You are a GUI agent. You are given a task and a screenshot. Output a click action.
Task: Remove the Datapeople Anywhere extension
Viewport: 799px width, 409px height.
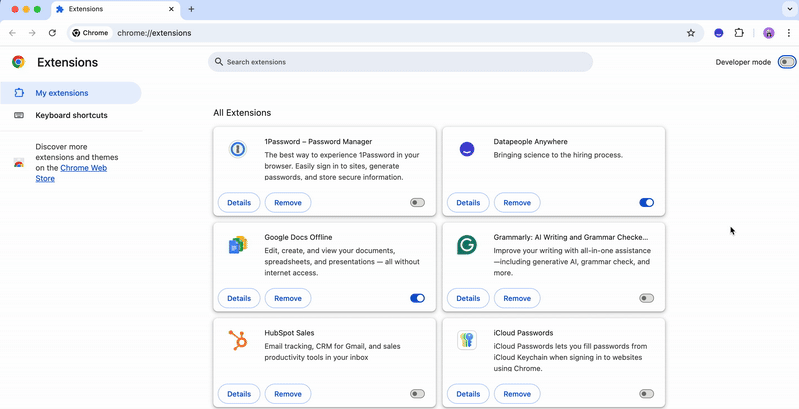click(517, 203)
